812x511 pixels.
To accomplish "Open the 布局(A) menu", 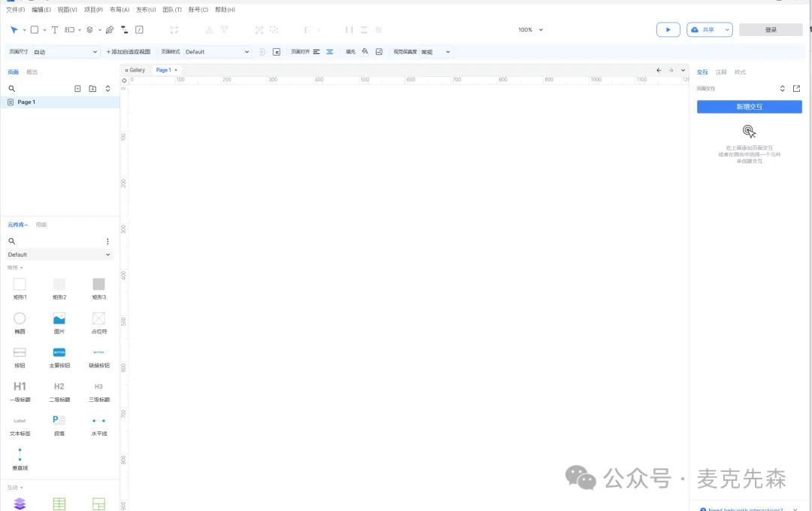I will click(x=120, y=10).
